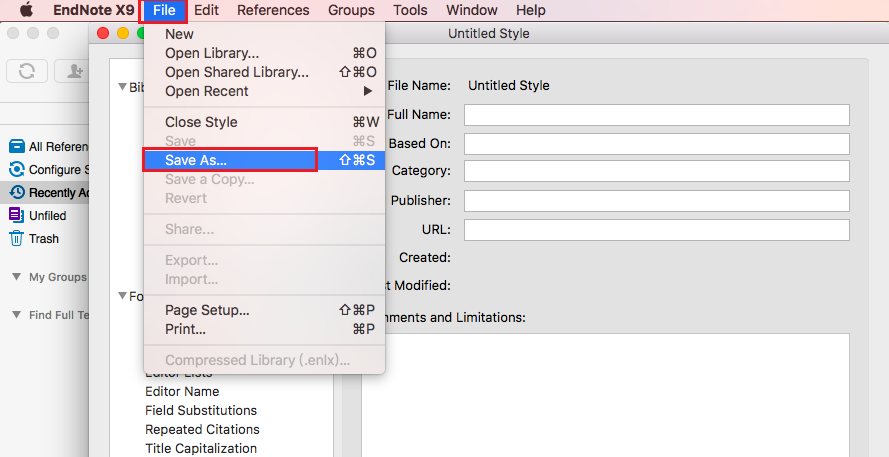Select Editor Name in style tree
This screenshot has width=889, height=457.
tap(182, 391)
